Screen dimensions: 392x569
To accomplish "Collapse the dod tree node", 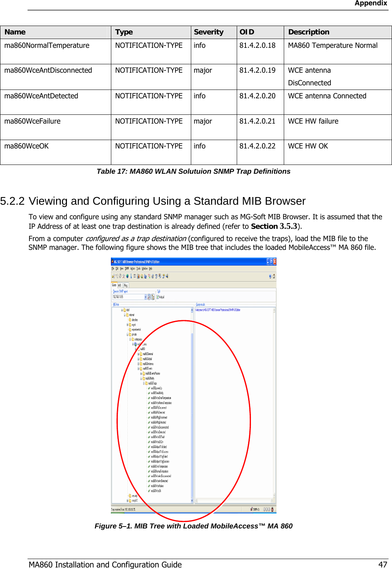I will (122, 310).
